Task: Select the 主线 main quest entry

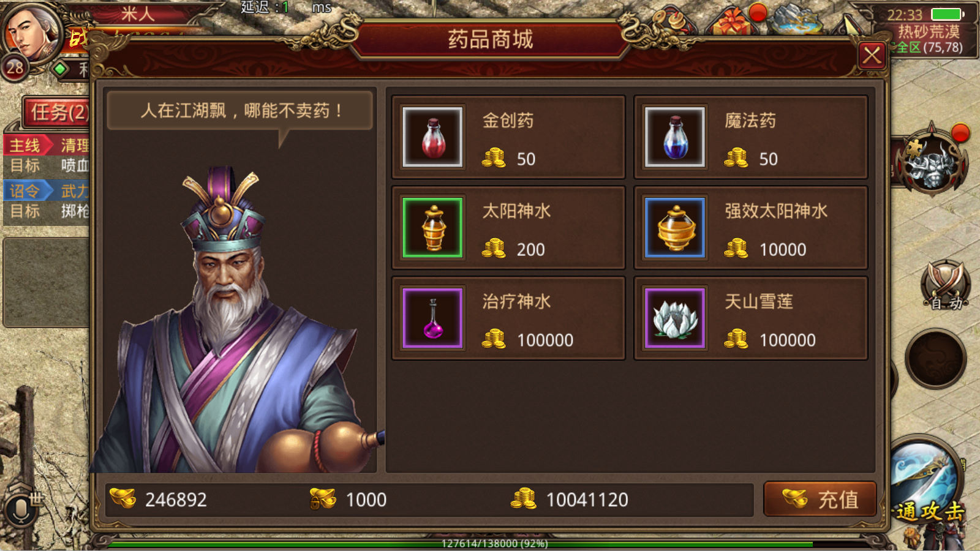Action: (x=47, y=155)
